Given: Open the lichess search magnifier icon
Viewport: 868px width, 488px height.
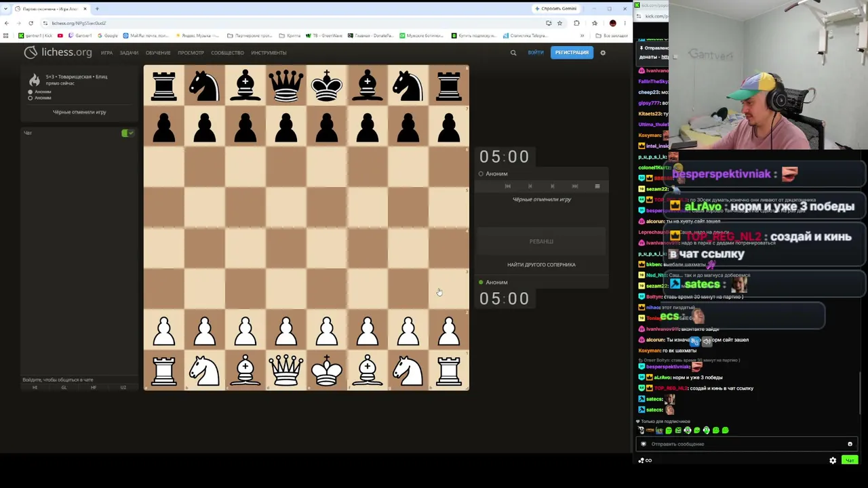Looking at the screenshot, I should [x=513, y=52].
